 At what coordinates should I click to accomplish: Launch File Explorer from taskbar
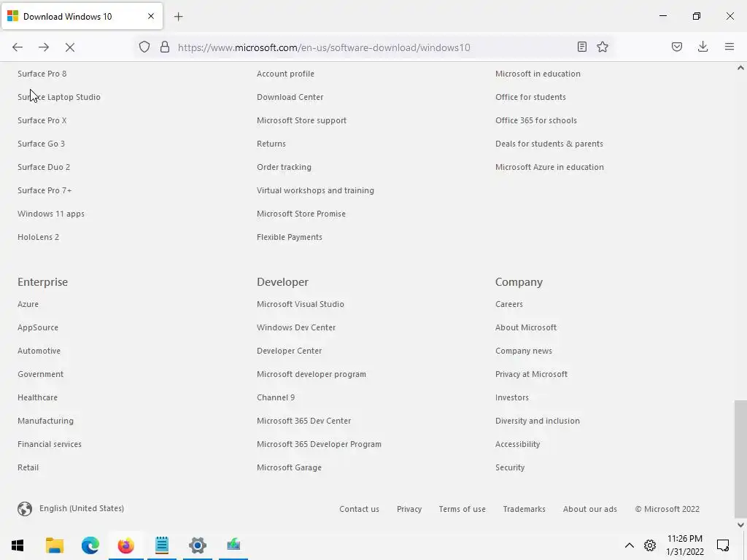(54, 545)
